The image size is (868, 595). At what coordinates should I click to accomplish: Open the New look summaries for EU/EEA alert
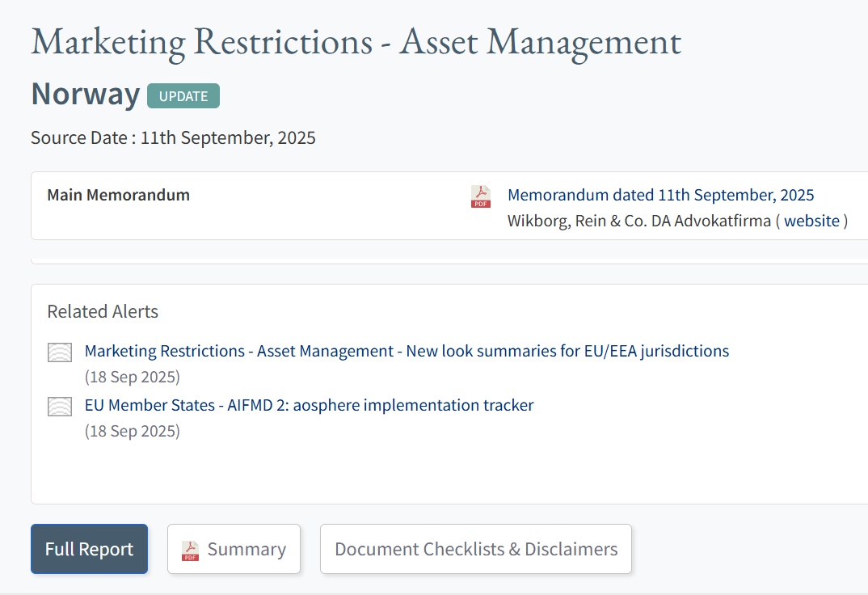coord(407,351)
